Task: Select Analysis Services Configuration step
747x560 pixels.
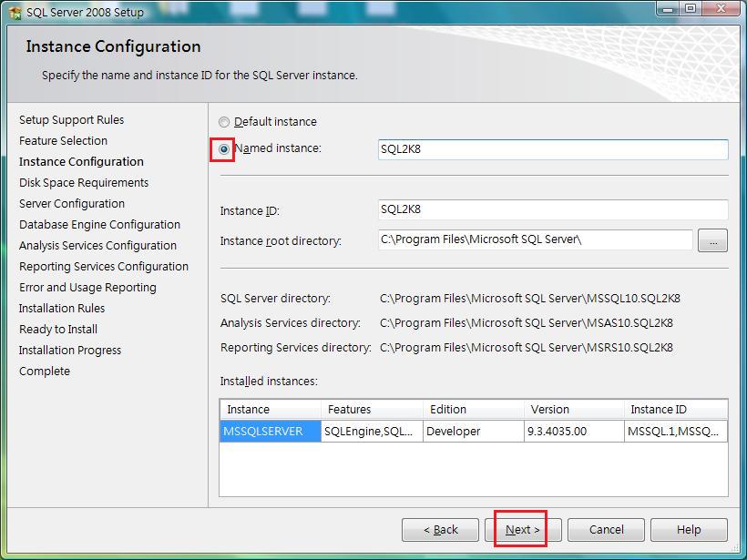Action: pyautogui.click(x=97, y=246)
